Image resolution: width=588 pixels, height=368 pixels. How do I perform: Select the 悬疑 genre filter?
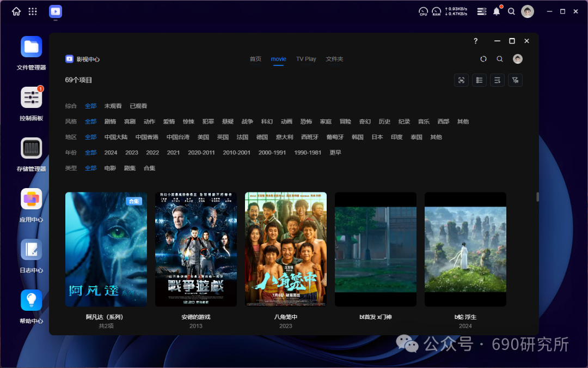tap(228, 121)
